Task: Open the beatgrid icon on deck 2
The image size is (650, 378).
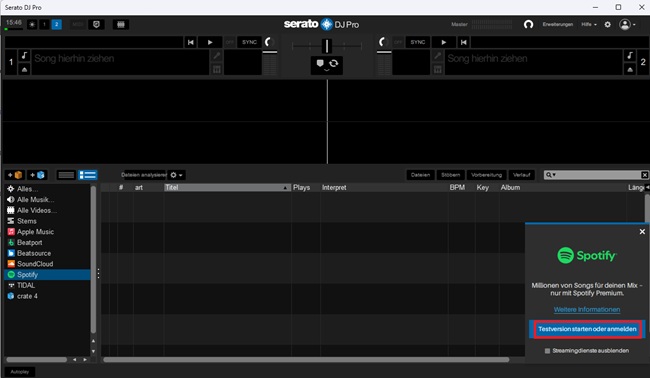Action: tap(437, 69)
